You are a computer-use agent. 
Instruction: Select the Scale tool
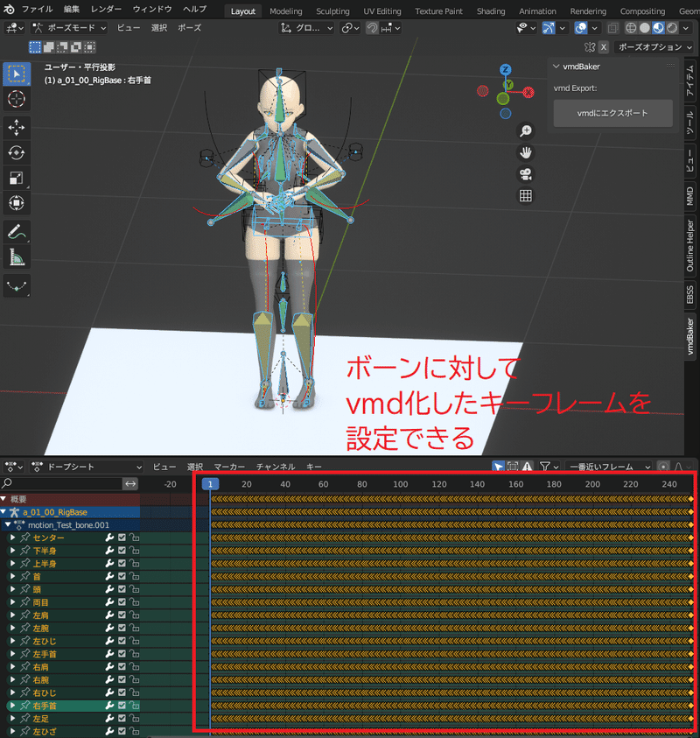point(17,178)
